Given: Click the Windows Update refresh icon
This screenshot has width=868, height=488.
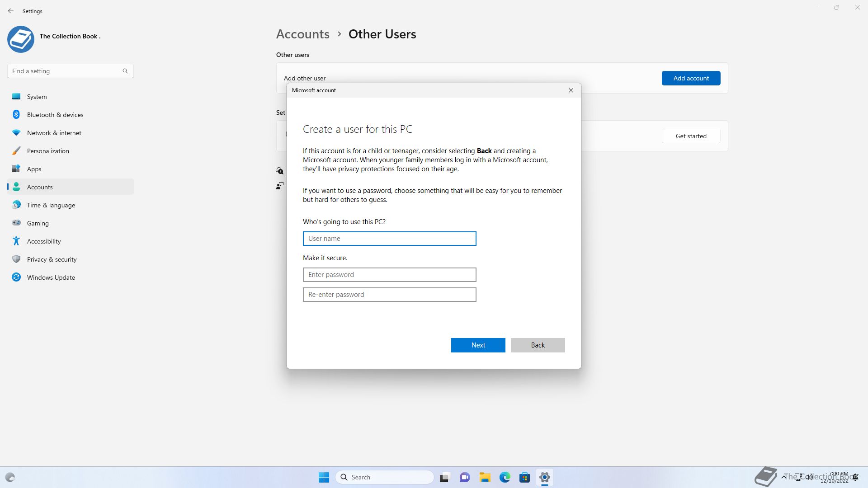Looking at the screenshot, I should click(x=16, y=277).
